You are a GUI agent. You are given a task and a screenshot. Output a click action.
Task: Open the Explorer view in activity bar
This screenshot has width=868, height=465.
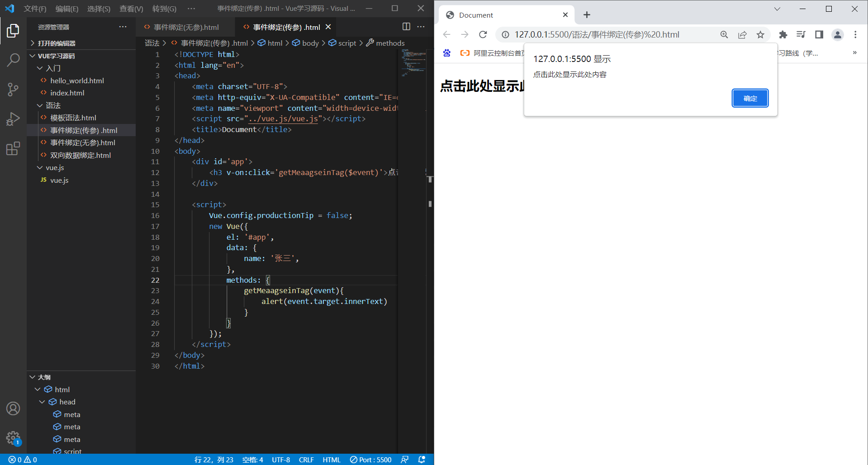[x=13, y=31]
